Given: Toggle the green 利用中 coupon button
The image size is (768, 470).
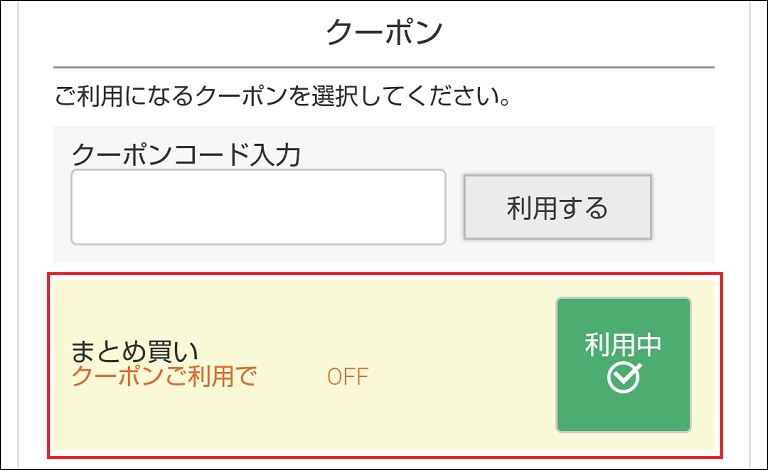Looking at the screenshot, I should (624, 365).
